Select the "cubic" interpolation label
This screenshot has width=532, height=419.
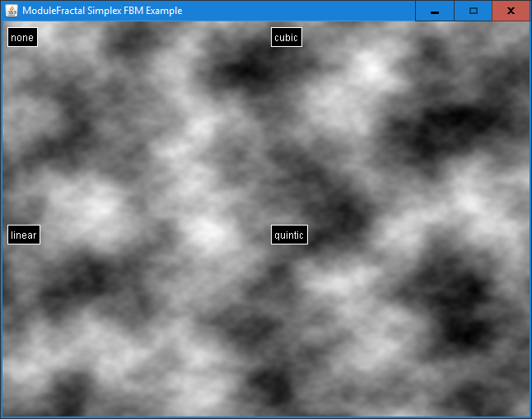pos(286,37)
